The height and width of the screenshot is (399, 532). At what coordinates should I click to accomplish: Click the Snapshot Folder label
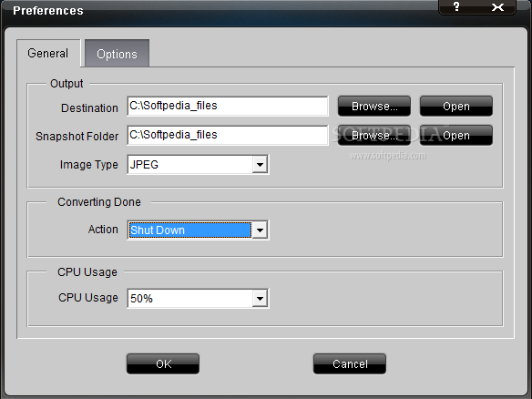[77, 137]
